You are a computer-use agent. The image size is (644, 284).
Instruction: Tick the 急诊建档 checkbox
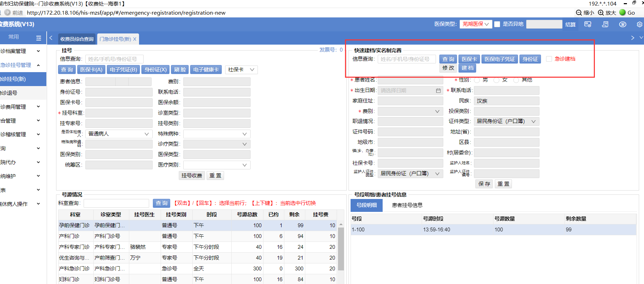549,59
